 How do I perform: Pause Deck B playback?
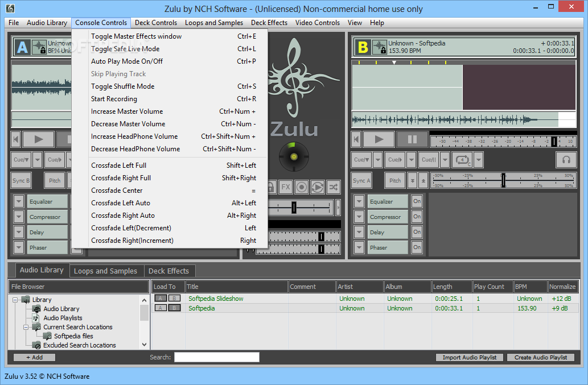(x=412, y=139)
